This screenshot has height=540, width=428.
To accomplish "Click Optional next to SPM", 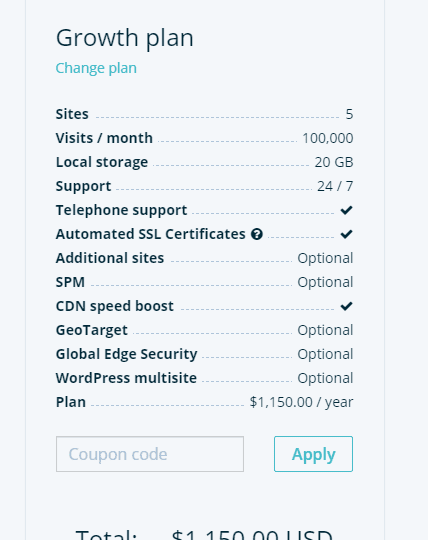I will [x=325, y=282].
